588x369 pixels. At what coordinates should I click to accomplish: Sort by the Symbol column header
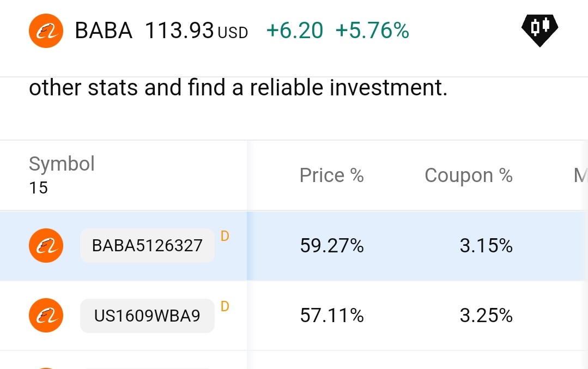(62, 164)
